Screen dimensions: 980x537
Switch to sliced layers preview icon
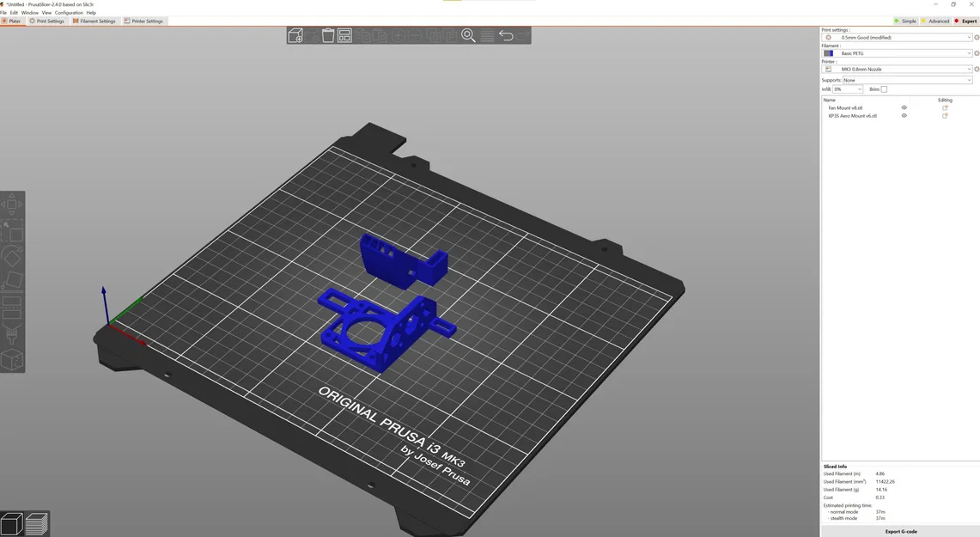(37, 523)
